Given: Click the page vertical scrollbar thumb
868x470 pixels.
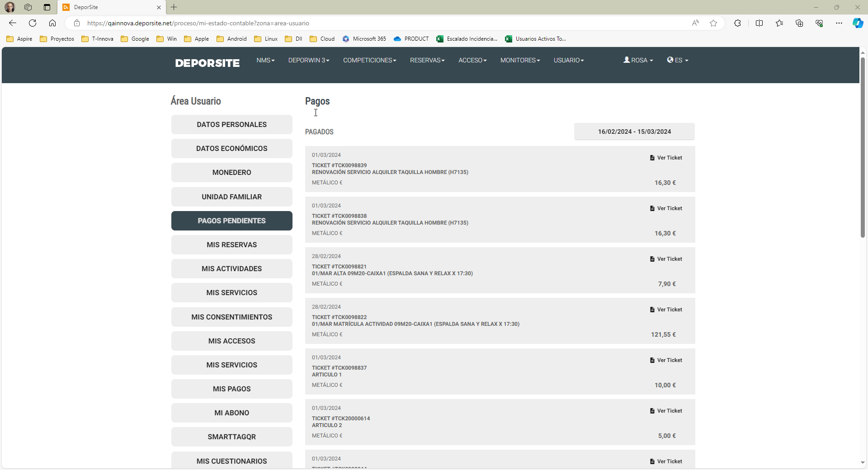Looking at the screenshot, I should tap(863, 147).
